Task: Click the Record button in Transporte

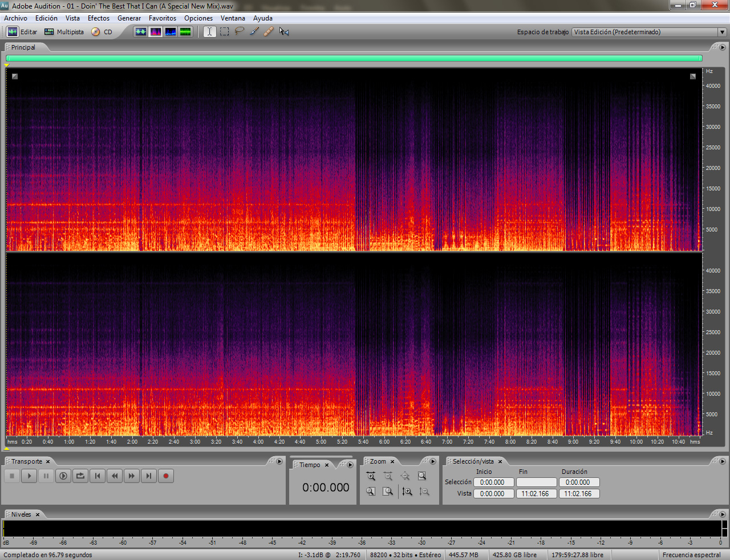Action: coord(166,476)
